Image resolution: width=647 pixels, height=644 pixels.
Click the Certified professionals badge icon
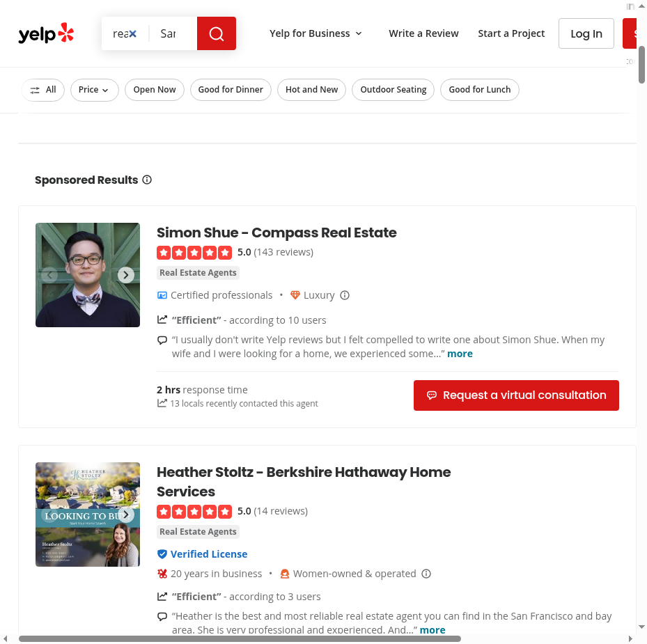162,295
